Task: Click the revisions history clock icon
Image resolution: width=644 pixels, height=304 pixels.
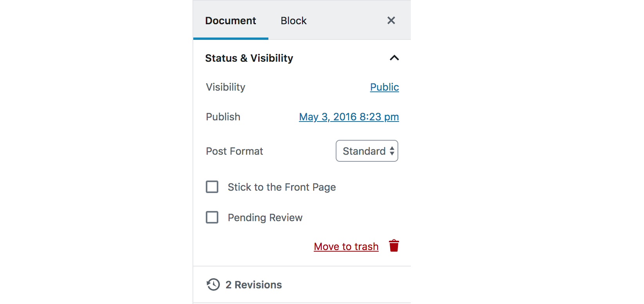Action: point(213,284)
